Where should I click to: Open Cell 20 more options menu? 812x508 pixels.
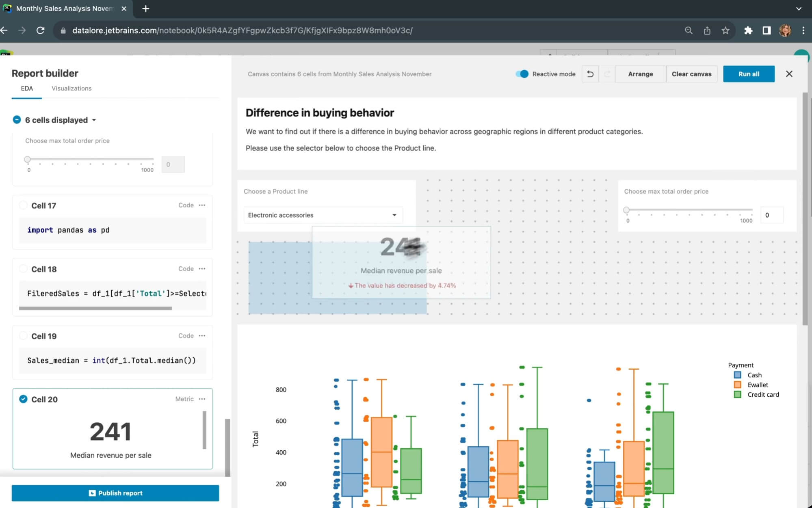(202, 399)
